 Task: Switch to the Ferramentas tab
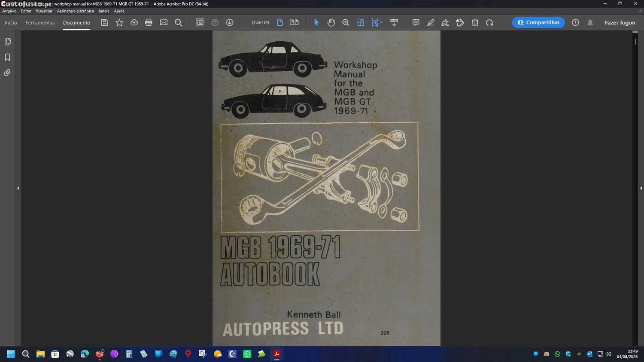[40, 22]
